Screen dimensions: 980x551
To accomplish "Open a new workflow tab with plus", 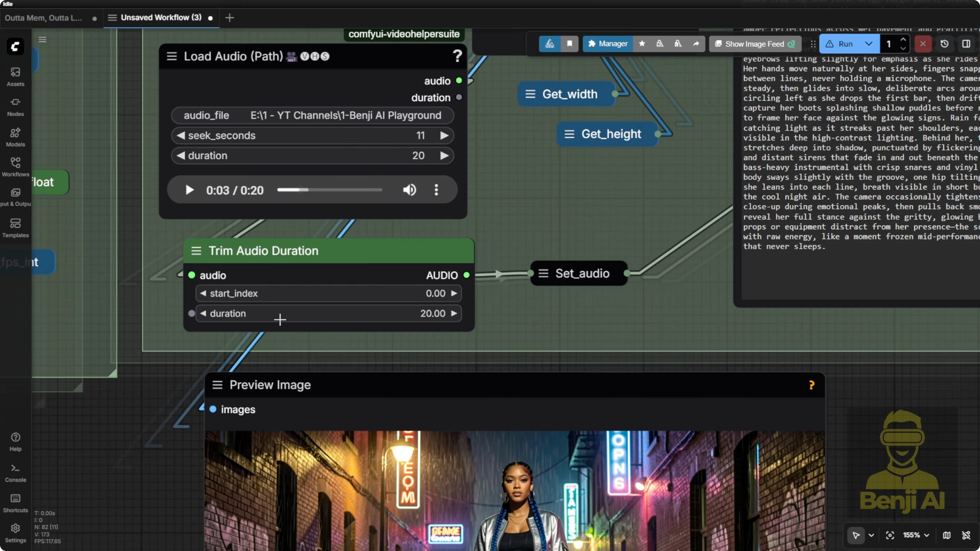I will pyautogui.click(x=229, y=18).
